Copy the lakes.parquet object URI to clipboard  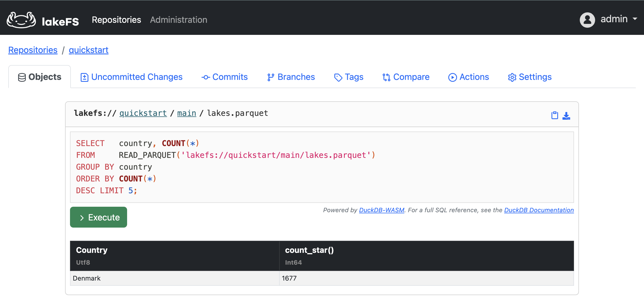coord(554,115)
